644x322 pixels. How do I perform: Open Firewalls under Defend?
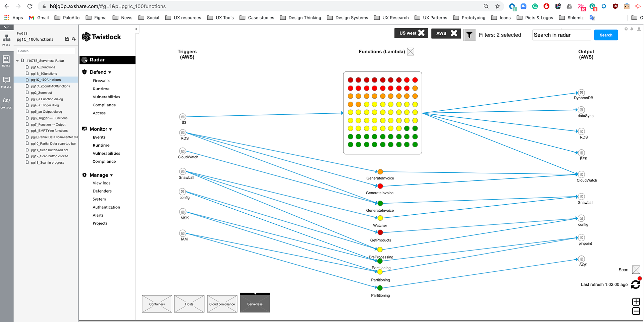click(x=101, y=81)
